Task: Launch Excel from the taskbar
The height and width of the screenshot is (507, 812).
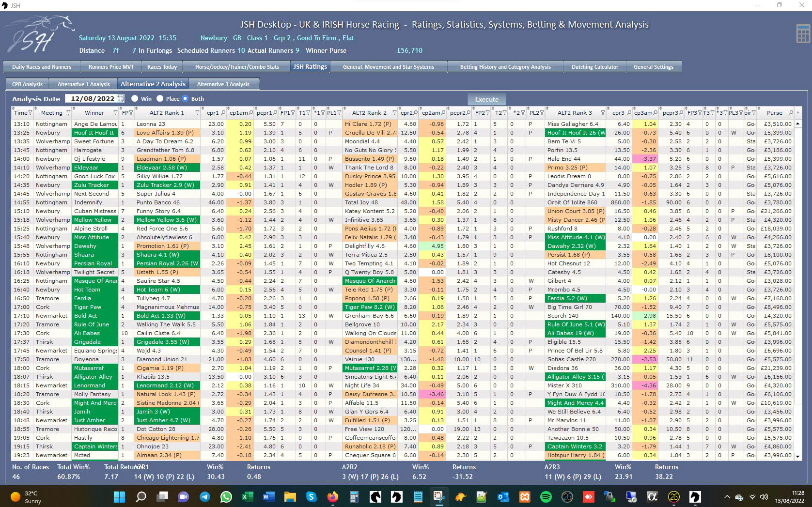Action: tap(248, 497)
